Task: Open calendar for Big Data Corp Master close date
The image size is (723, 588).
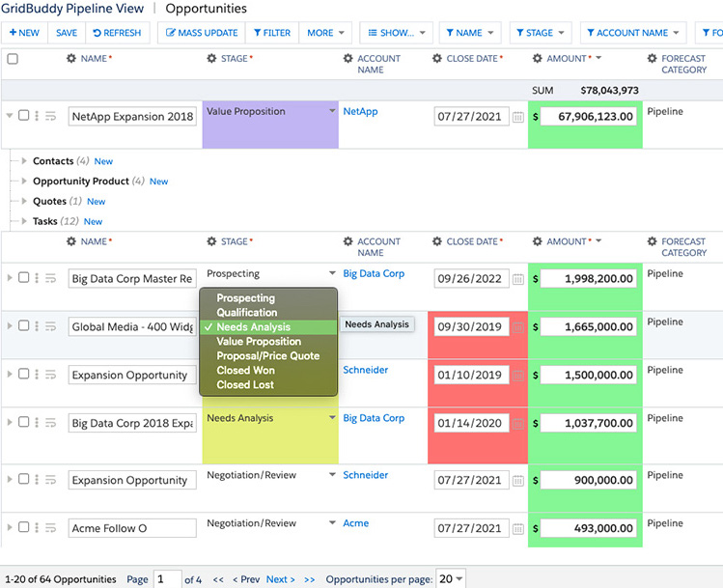Action: (517, 279)
